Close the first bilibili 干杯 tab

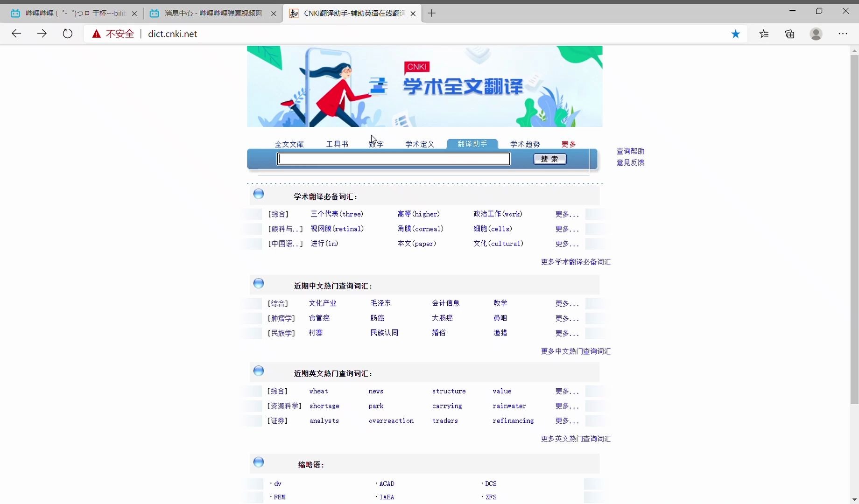tap(134, 14)
